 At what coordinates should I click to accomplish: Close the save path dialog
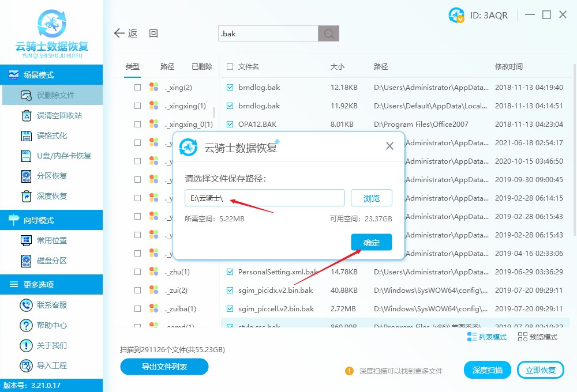(x=389, y=146)
